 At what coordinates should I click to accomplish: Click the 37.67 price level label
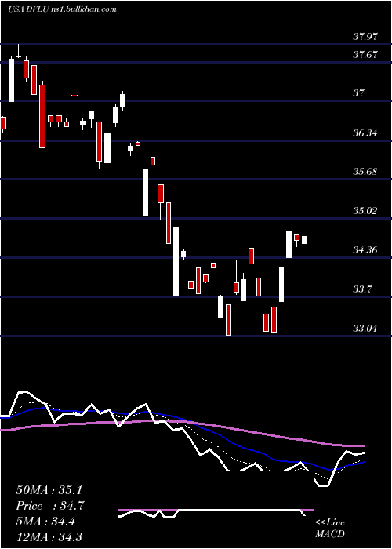coord(365,55)
